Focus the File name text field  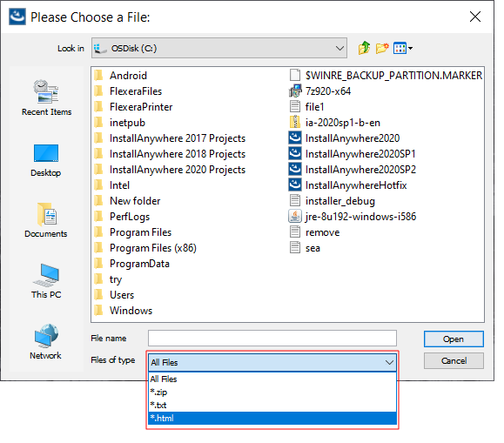[272, 339]
